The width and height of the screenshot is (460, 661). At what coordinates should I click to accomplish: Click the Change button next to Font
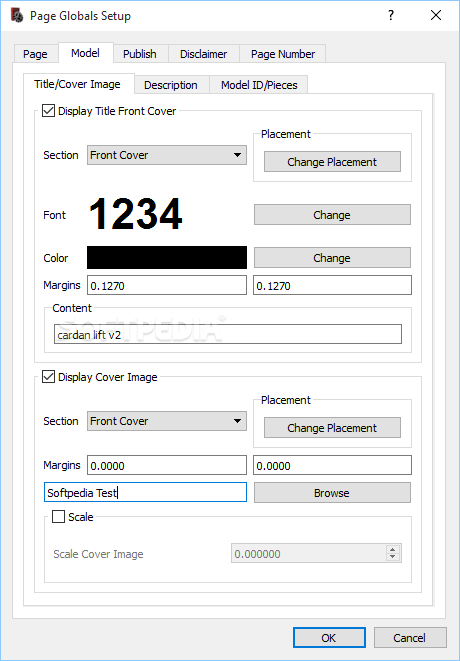click(x=332, y=215)
